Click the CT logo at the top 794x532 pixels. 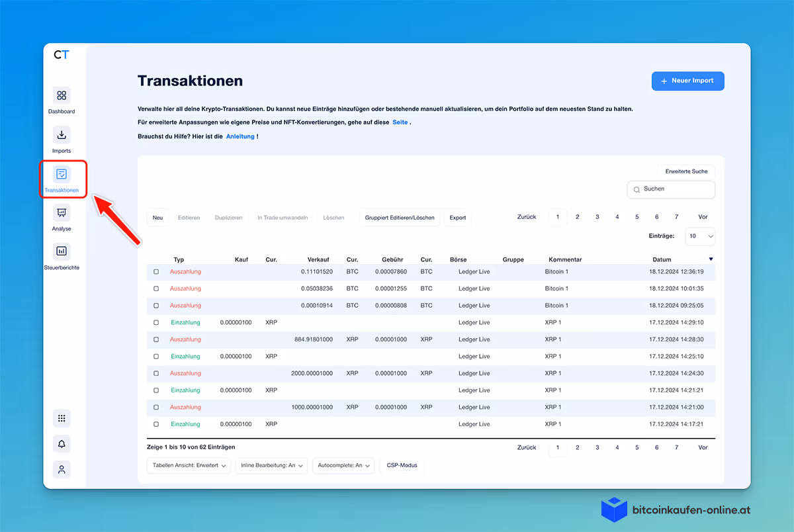(x=62, y=55)
